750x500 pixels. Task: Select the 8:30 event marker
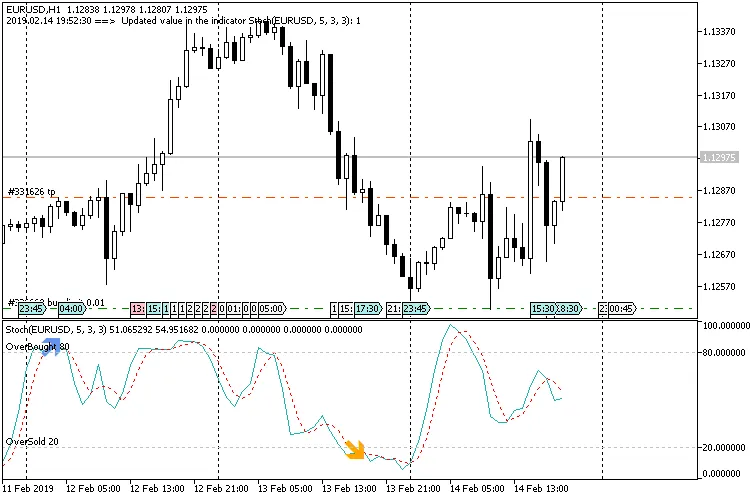(568, 309)
